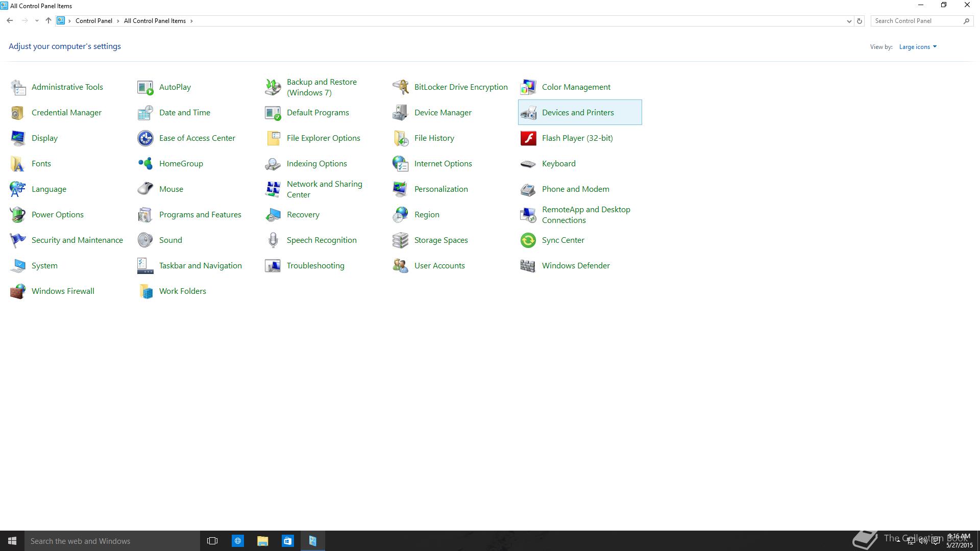Click the Keyboard icon
The image size is (980, 551).
coord(528,164)
